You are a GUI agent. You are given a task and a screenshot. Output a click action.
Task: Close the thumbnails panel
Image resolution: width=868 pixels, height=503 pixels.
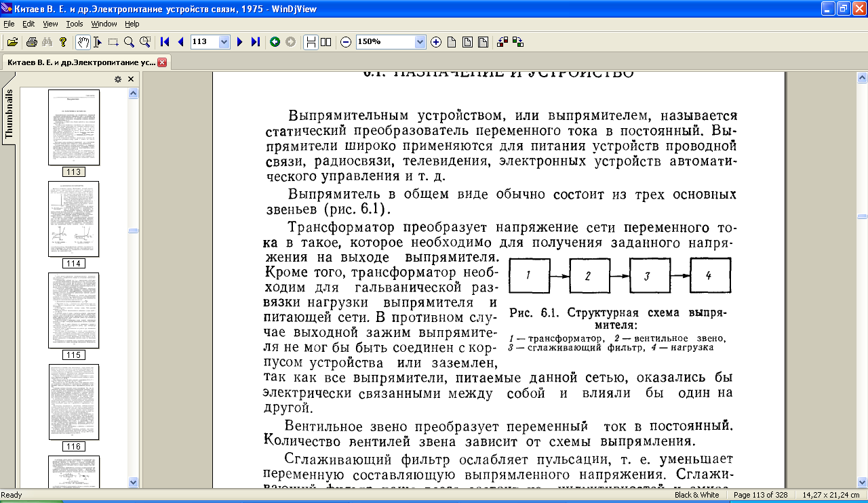[131, 79]
